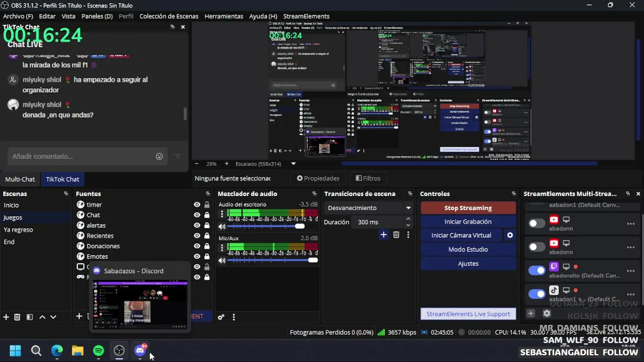Screen dimensions: 644x362
Task: Add a new scene with the plus icon
Action: [6, 317]
